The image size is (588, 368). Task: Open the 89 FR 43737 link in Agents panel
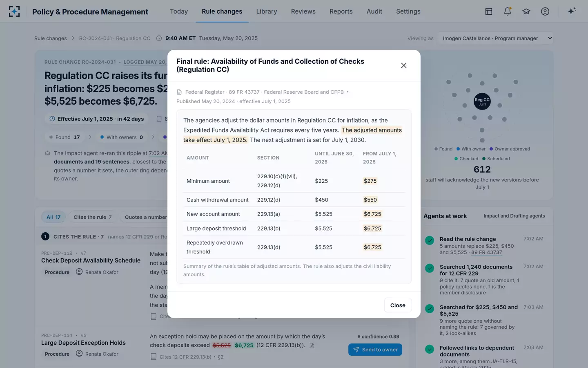487,252
